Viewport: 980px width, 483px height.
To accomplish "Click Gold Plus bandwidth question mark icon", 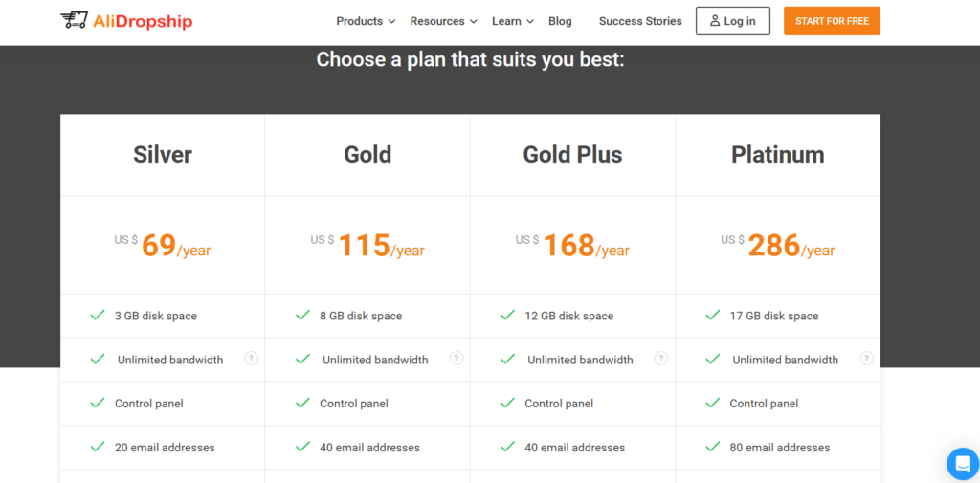I will 661,359.
